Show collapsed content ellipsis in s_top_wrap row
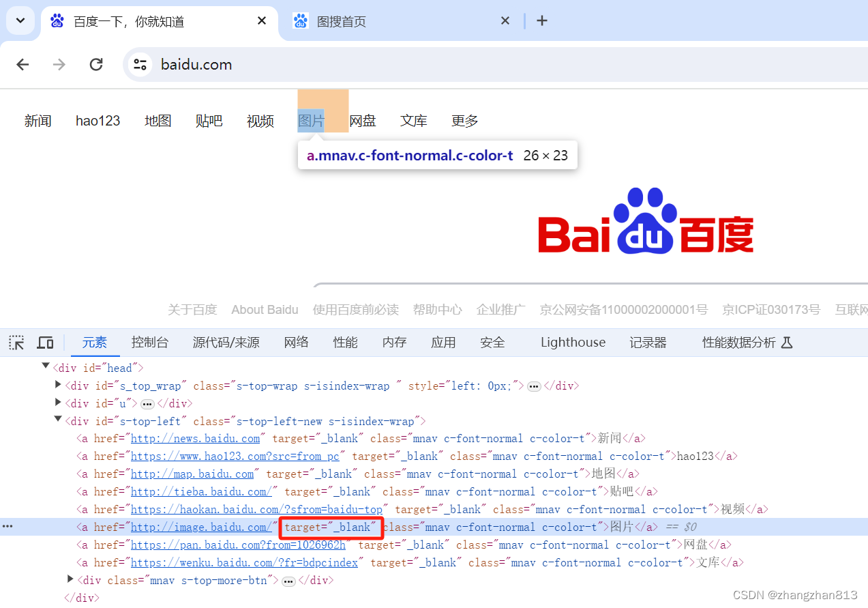868x608 pixels. (x=535, y=386)
